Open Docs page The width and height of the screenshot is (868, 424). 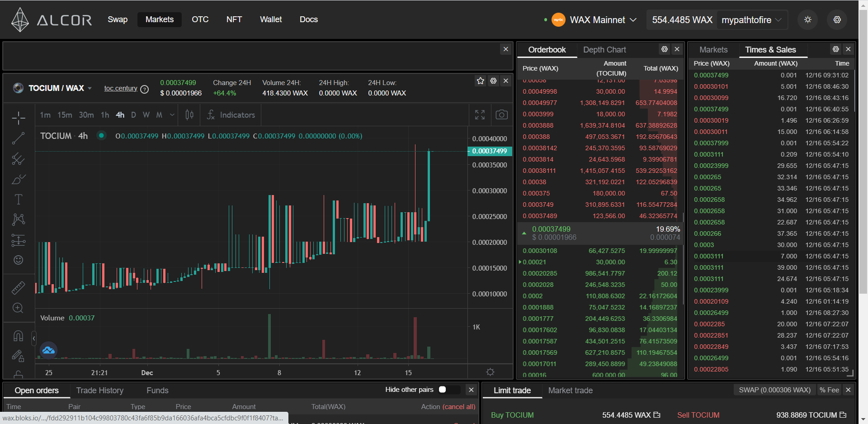point(309,19)
